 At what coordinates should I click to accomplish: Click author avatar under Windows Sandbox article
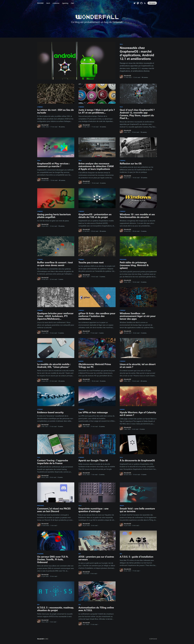[121, 332]
